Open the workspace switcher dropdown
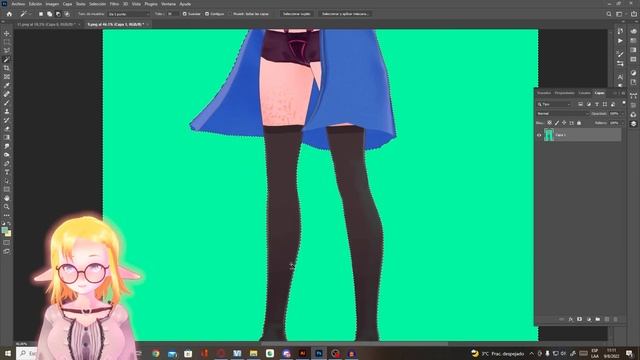This screenshot has width=640, height=360. (x=620, y=14)
